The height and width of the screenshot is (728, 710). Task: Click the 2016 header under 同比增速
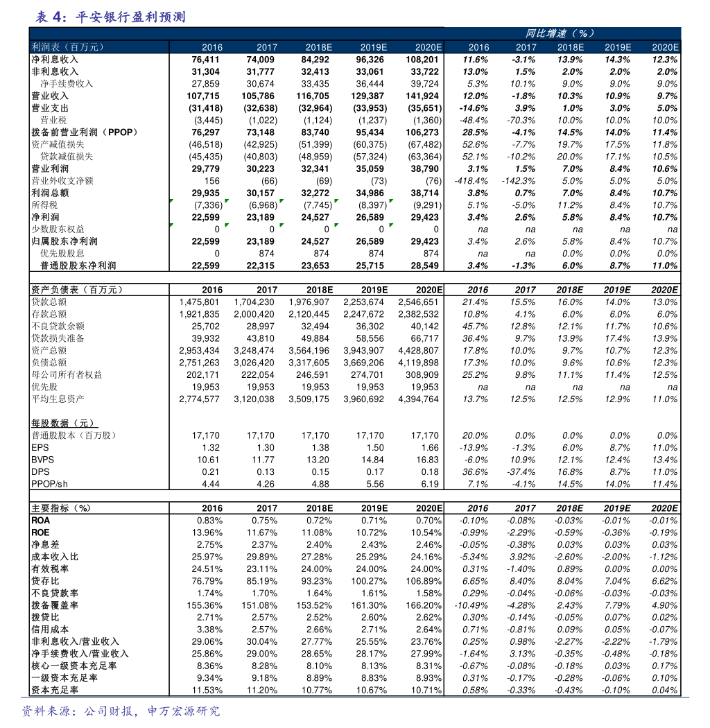tap(478, 47)
